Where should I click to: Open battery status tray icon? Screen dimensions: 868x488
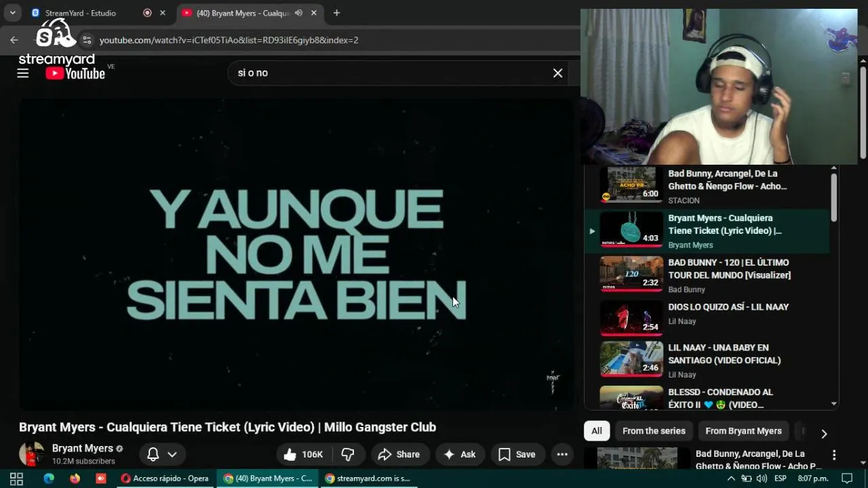click(747, 479)
